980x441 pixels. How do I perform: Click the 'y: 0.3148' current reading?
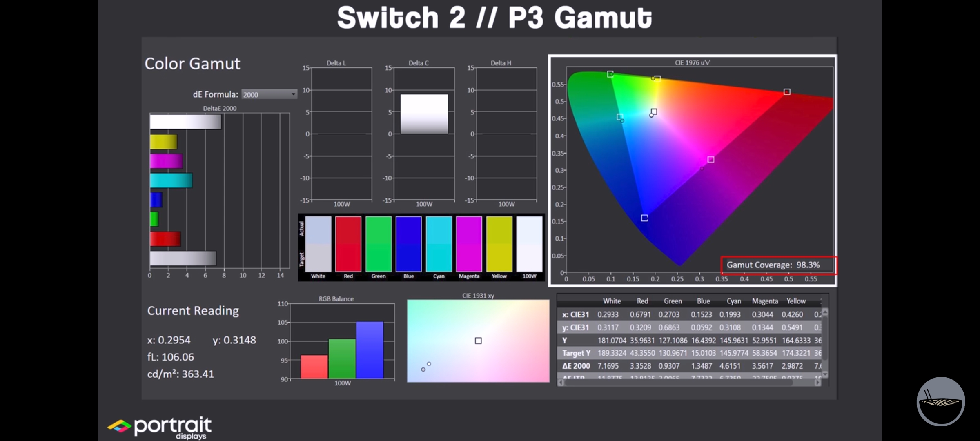point(234,340)
